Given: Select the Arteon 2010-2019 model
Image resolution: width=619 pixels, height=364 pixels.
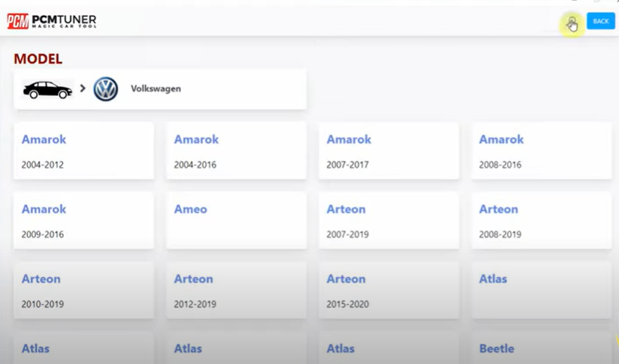Looking at the screenshot, I should (84, 290).
